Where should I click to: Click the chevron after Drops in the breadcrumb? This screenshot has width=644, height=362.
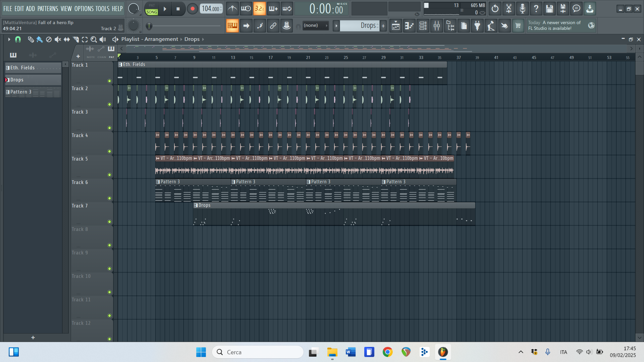(x=203, y=39)
